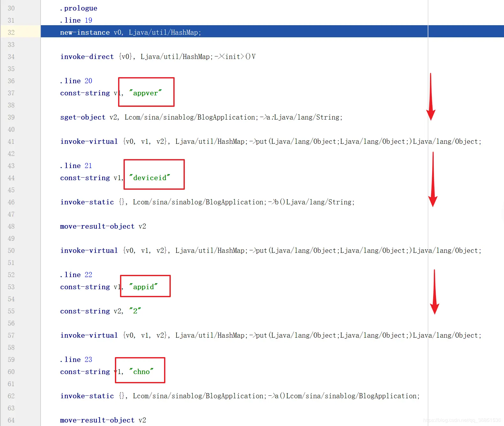Click the invoke-virtual put call on line 41

pos(271,141)
